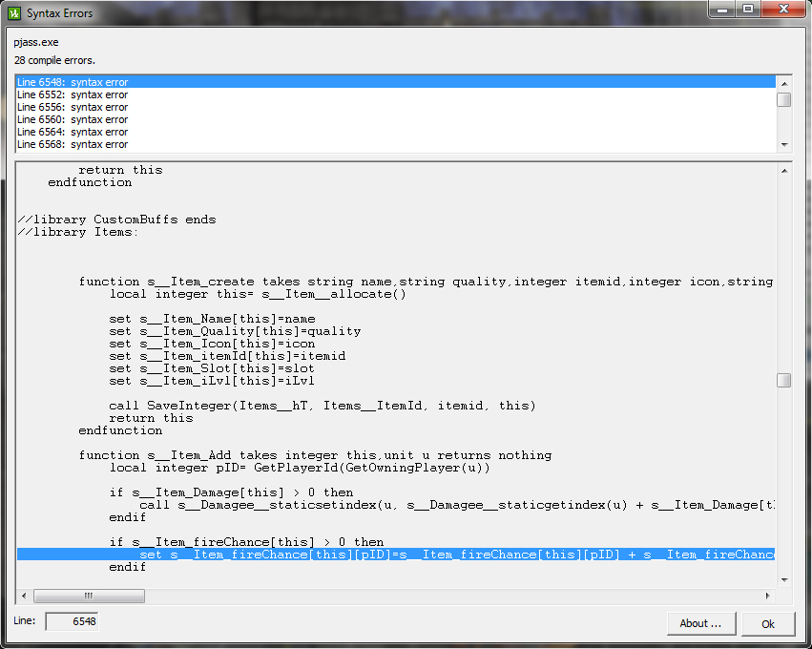Click left arrow of horizontal code scrollbar
The width and height of the screenshot is (812, 649).
point(24,596)
